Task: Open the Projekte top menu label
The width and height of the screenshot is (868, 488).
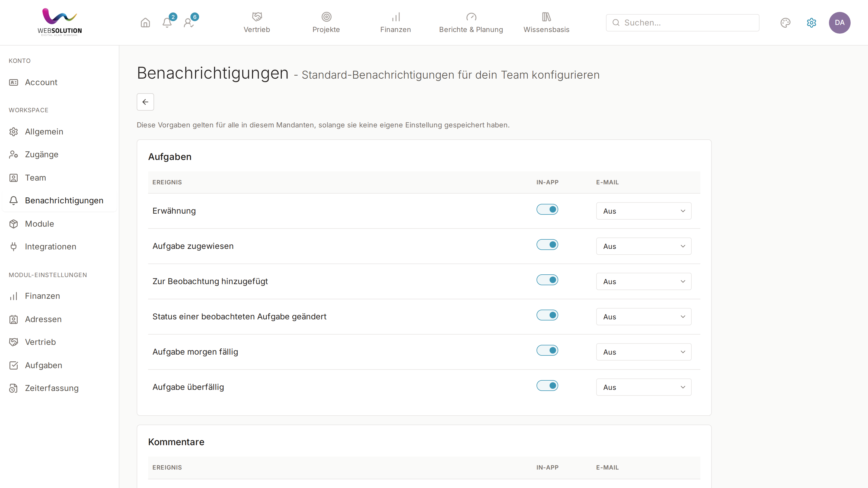Action: tap(326, 30)
